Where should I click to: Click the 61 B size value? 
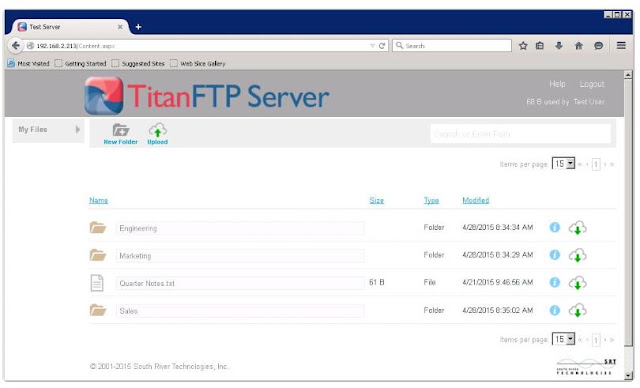(376, 282)
